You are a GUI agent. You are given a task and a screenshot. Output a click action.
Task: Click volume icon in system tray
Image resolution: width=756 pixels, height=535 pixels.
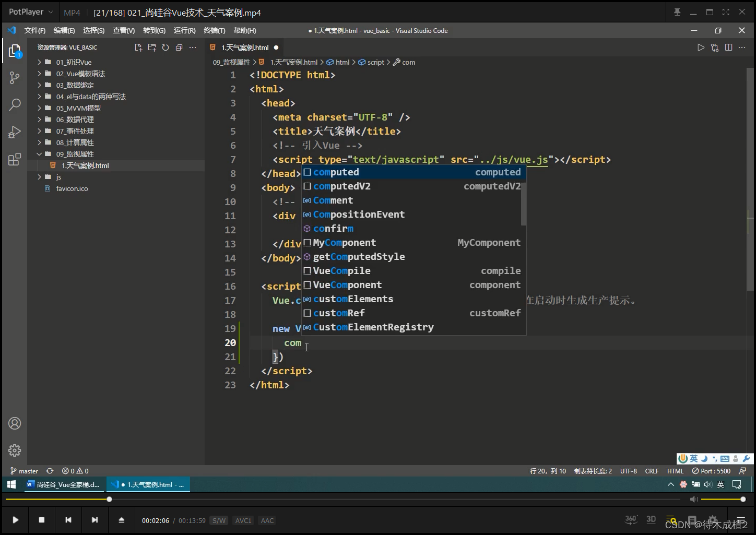click(x=708, y=484)
